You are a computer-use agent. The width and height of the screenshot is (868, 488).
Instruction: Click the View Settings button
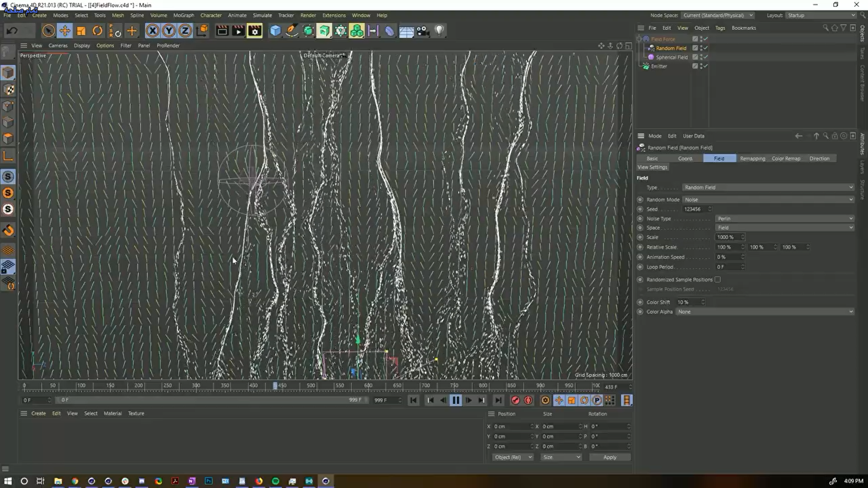click(652, 167)
